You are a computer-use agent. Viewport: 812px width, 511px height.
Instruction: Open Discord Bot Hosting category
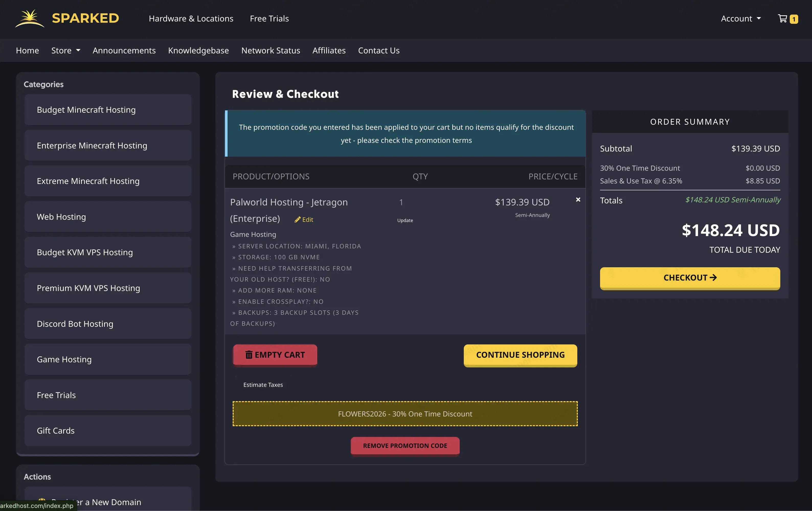[108, 323]
